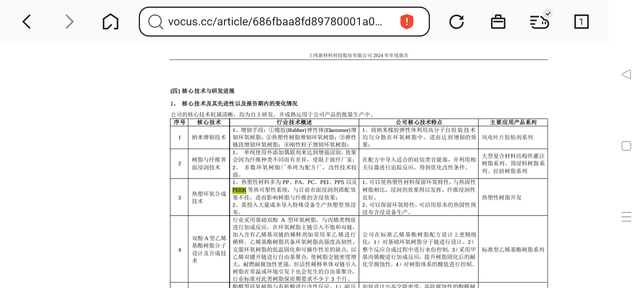Click the 纳米增韧技术 table cell
Viewport: 644px width, 288px height.
(x=209, y=137)
